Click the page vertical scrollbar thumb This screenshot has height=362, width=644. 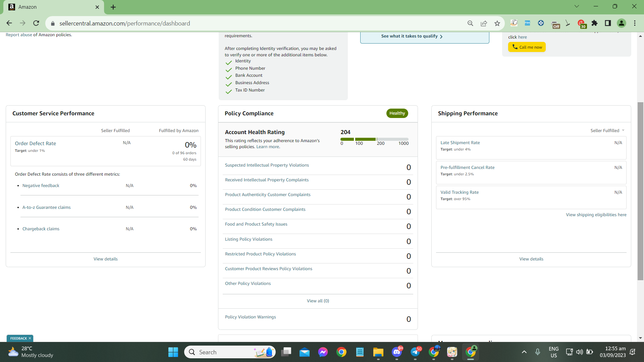[640, 191]
